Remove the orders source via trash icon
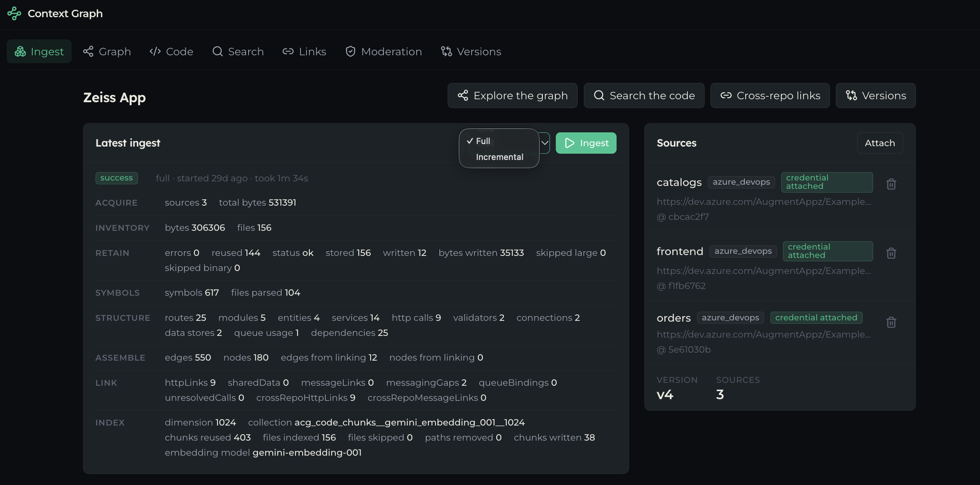 pyautogui.click(x=891, y=322)
